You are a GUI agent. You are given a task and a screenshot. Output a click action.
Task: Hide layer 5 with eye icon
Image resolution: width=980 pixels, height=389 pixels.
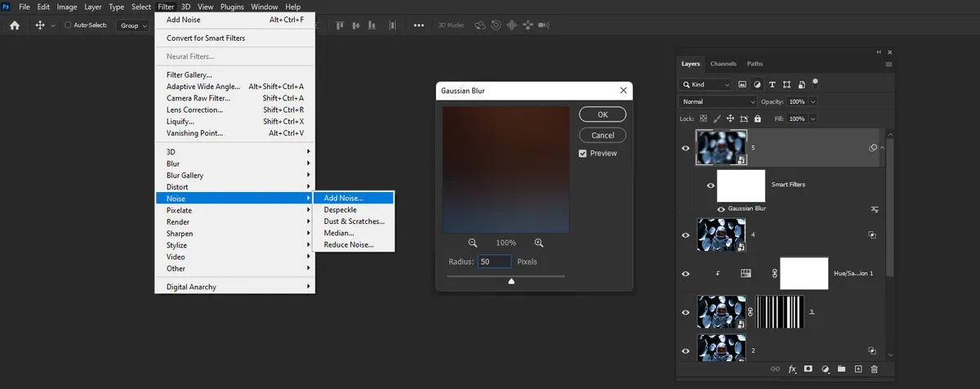click(685, 148)
